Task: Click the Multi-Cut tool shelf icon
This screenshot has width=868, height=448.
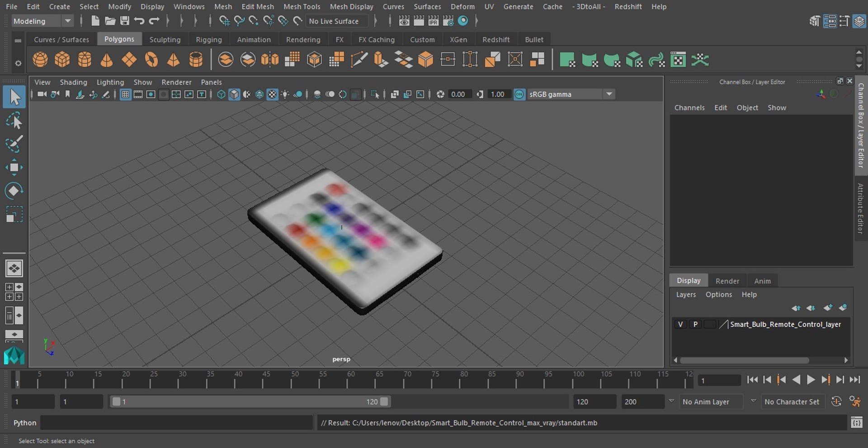Action: point(359,60)
